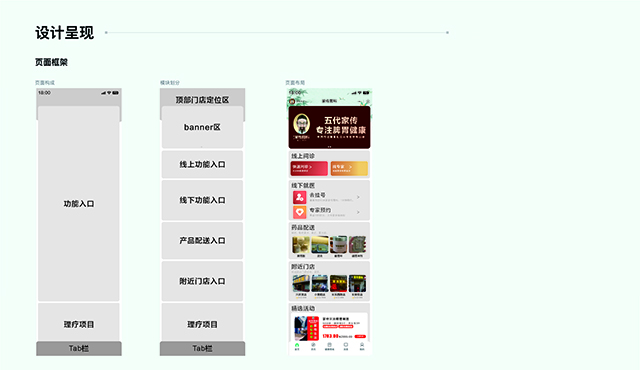The width and height of the screenshot is (640, 370).
Task: Tap the red buy button in 精选活动 card
Action: [360, 336]
